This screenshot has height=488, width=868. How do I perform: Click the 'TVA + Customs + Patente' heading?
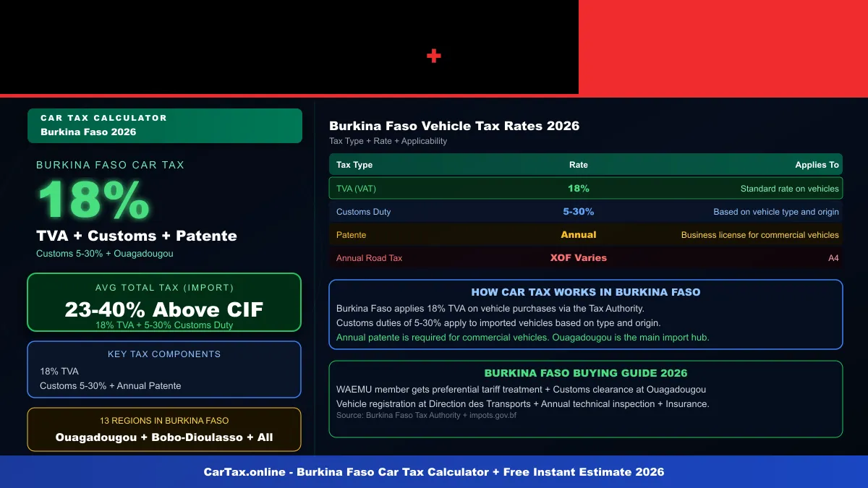click(x=137, y=236)
